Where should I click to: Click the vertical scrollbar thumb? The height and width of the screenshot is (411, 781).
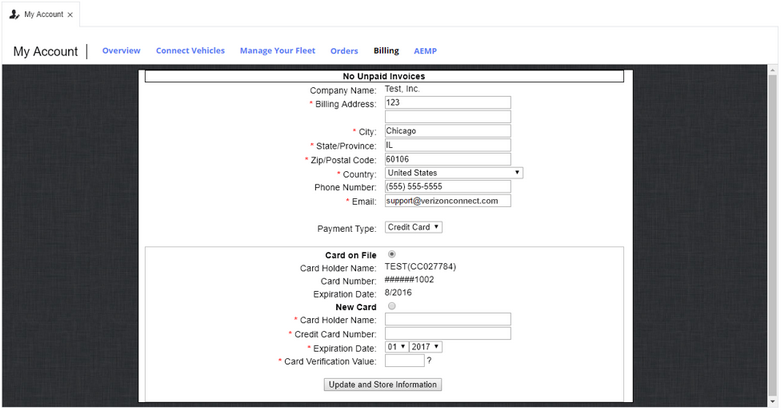pos(773,234)
